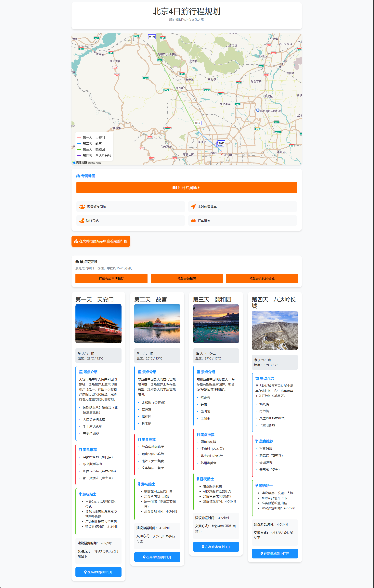
Task: Click the 第三天 - 颐和园 card title
Action: click(212, 300)
